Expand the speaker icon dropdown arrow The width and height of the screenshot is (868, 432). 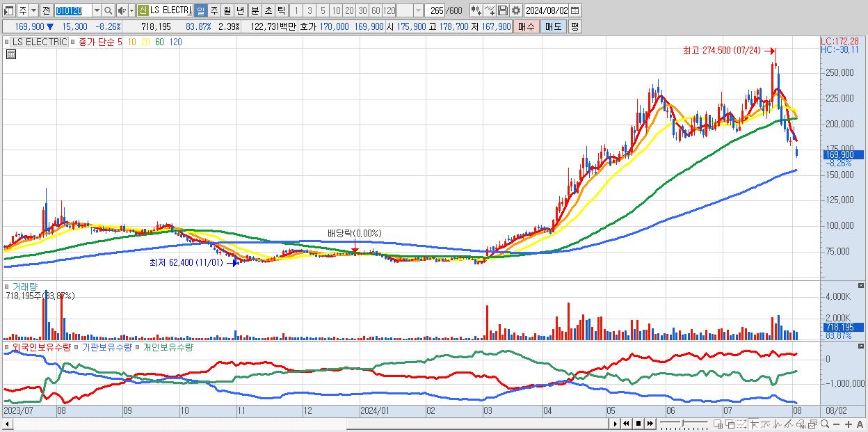[130, 10]
